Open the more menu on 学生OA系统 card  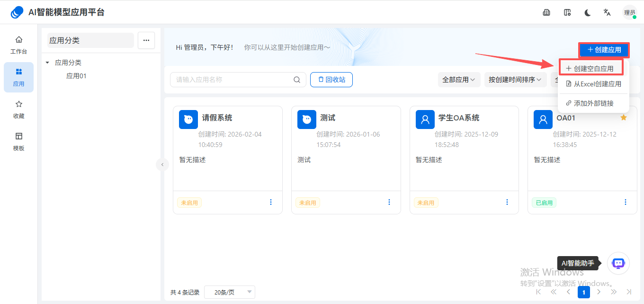point(507,202)
